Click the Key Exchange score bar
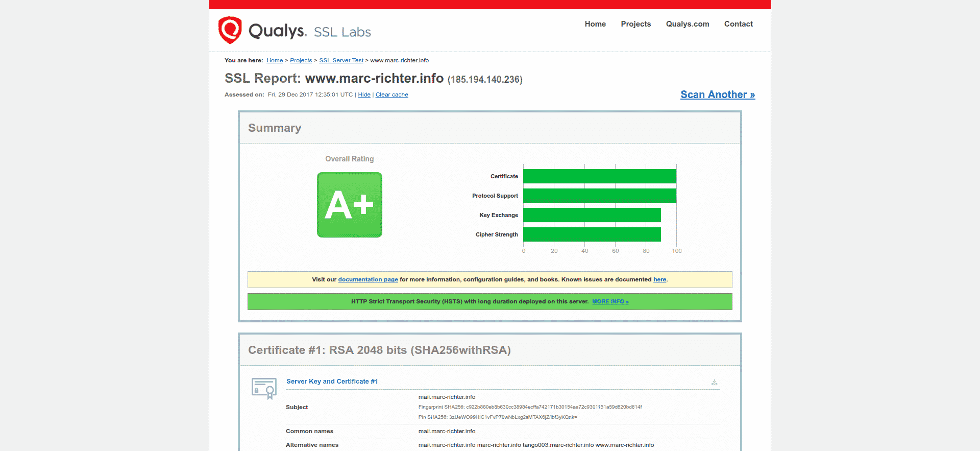The image size is (980, 451). point(592,215)
